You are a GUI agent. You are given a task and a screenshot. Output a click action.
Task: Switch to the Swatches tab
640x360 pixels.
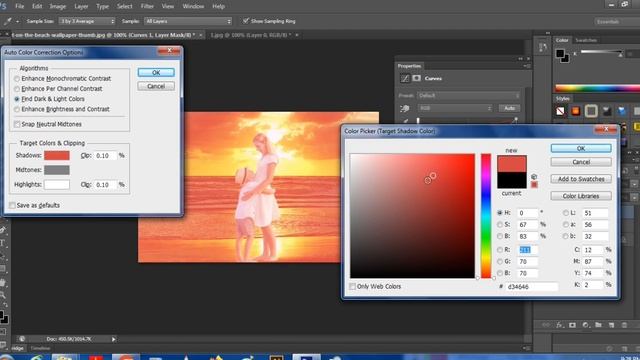[586, 40]
